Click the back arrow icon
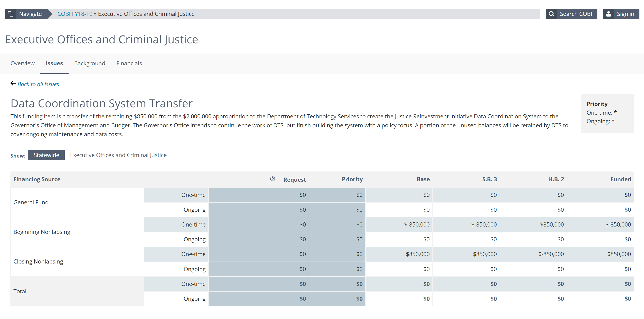644x319 pixels. (x=13, y=83)
